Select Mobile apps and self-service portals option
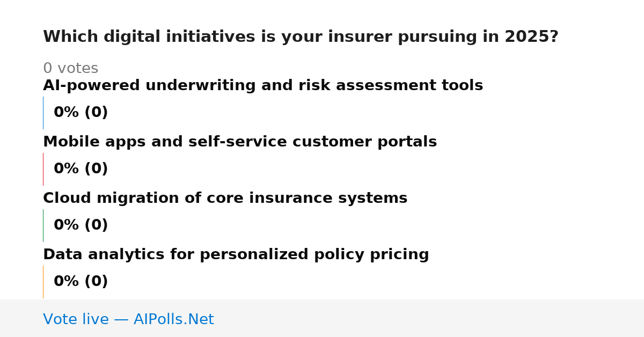Screen dimensions: 644x337 (240, 142)
